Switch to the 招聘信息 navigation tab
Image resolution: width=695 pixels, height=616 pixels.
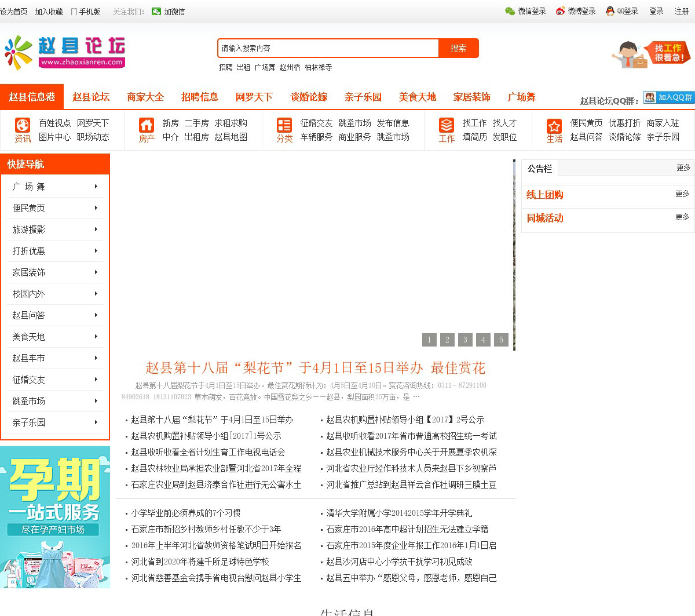pos(200,97)
